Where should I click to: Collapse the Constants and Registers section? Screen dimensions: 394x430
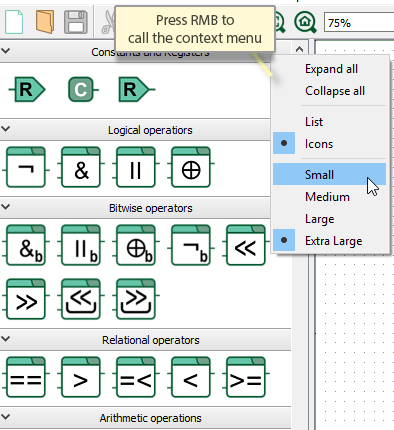pyautogui.click(x=6, y=51)
